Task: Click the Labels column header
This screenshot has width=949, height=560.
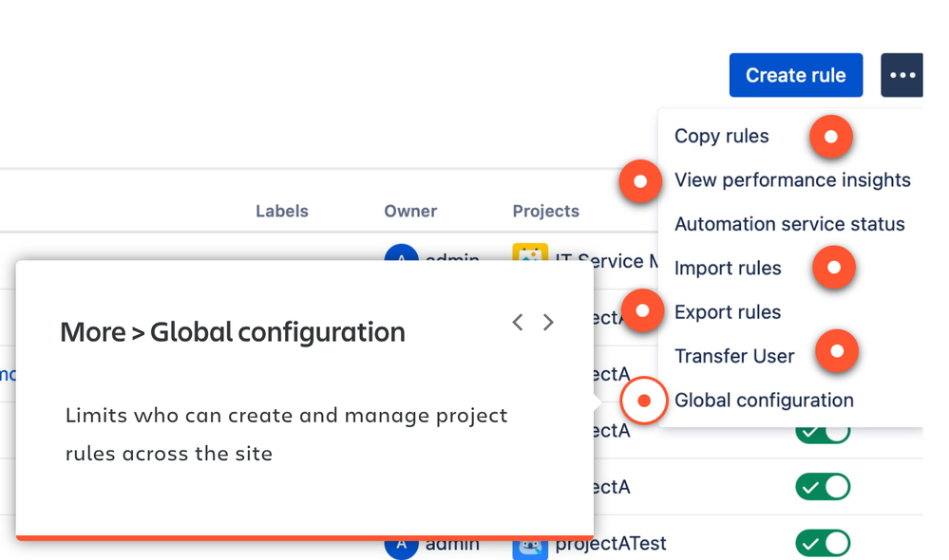Action: 282,211
